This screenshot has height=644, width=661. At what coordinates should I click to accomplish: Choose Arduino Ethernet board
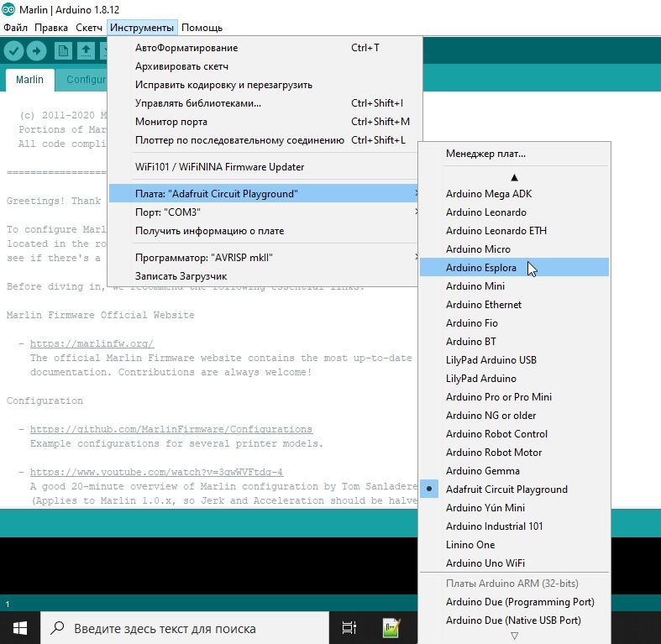point(514,305)
